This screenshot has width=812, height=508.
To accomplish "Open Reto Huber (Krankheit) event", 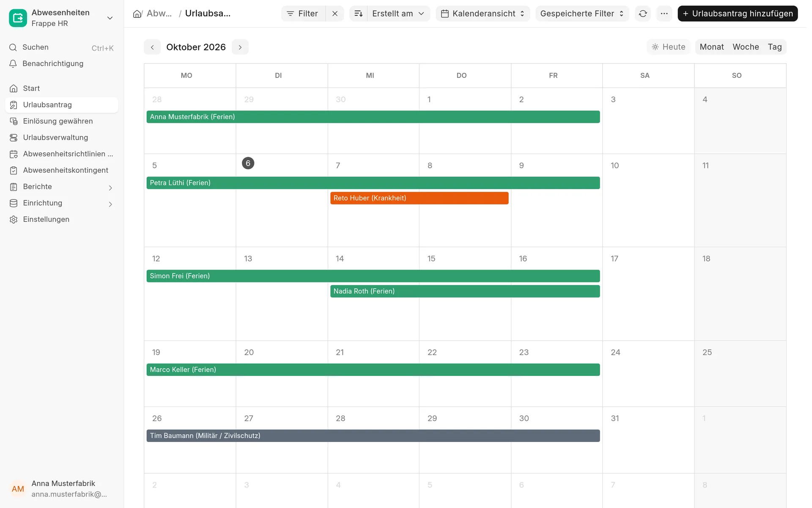I will (419, 198).
